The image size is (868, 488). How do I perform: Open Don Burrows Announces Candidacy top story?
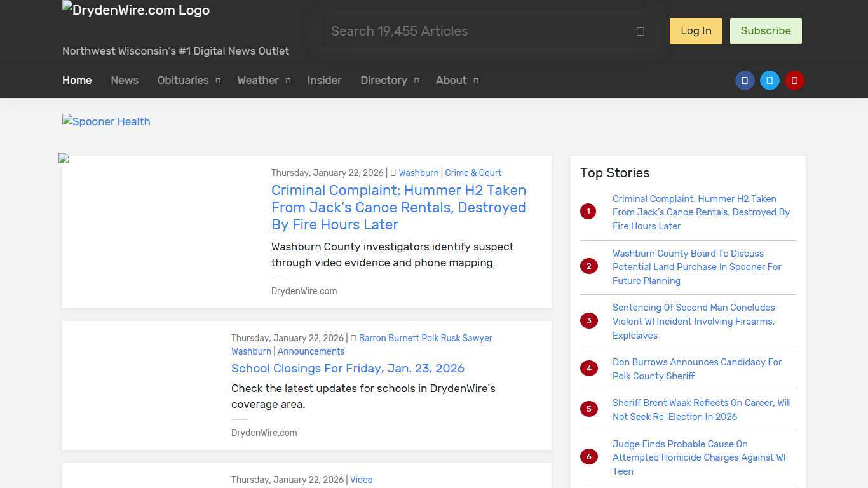pos(696,369)
